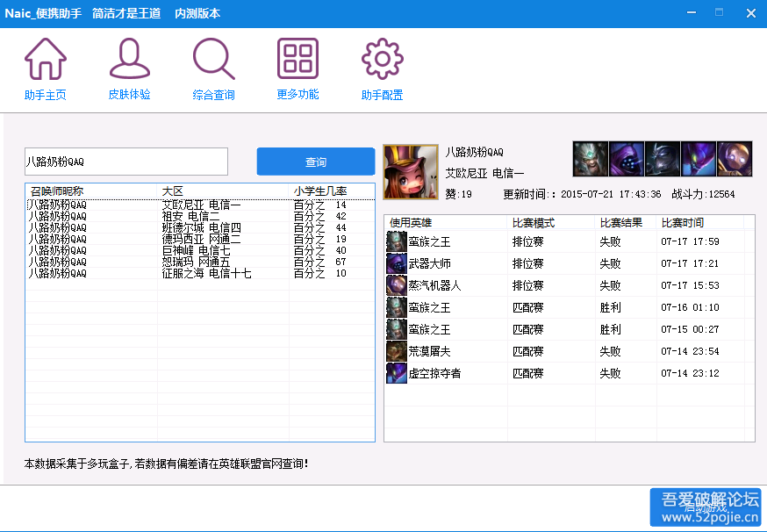
Task: Click champion icon in 07-15 00:27 row
Action: (x=397, y=329)
